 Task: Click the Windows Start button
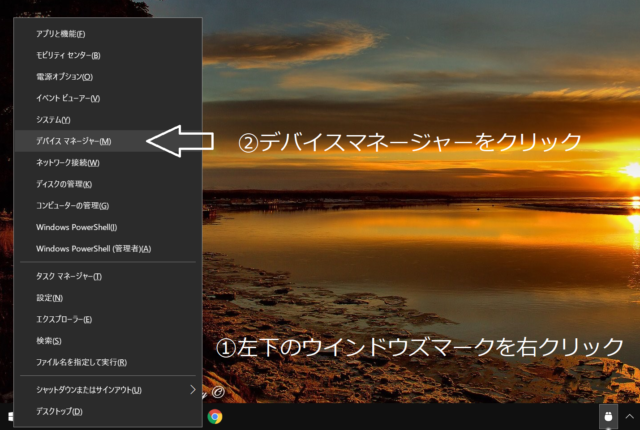(x=10, y=417)
